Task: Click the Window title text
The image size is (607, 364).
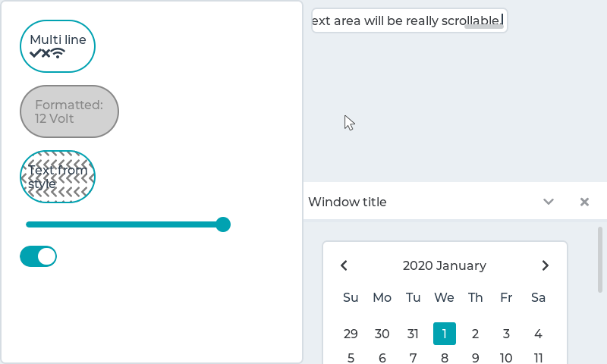Action: click(x=348, y=202)
